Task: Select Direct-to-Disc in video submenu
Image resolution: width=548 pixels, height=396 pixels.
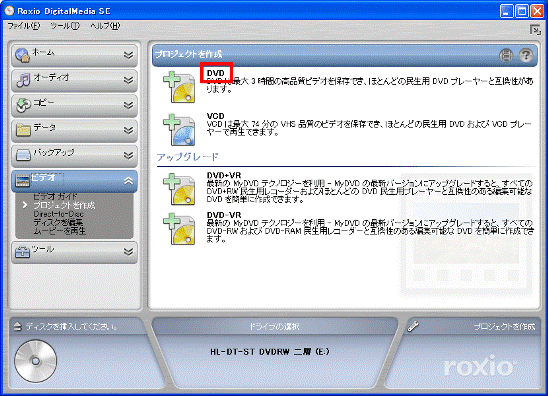Action: pos(58,214)
